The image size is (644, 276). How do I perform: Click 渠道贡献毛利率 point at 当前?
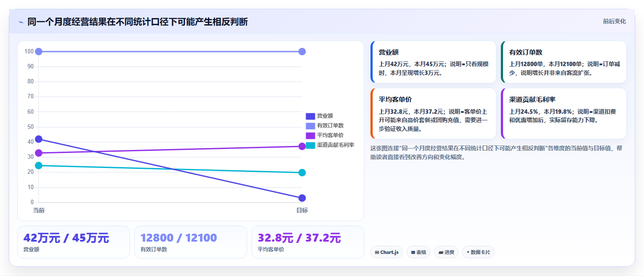(x=38, y=166)
